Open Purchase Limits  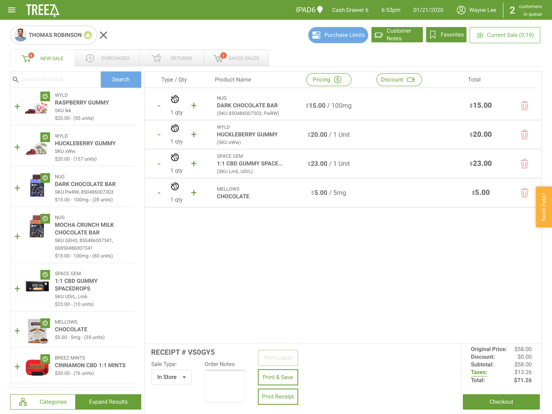[x=338, y=35]
